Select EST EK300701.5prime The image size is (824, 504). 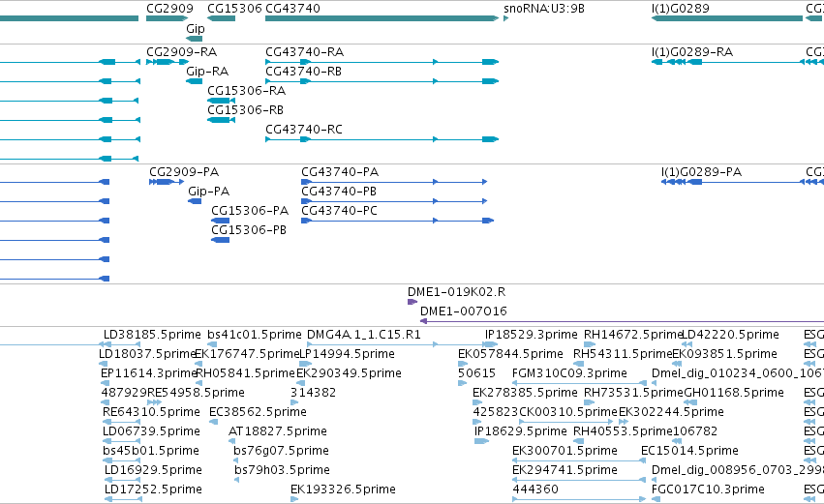pyautogui.click(x=565, y=452)
